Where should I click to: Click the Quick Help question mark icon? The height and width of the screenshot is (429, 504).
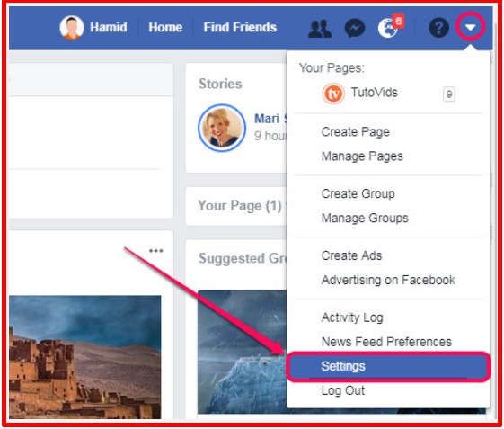coord(438,28)
